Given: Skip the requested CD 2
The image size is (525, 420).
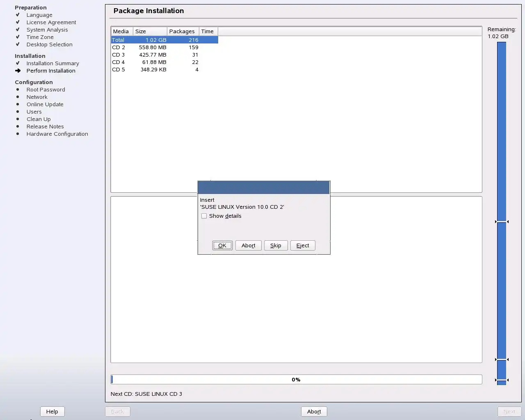Looking at the screenshot, I should (276, 245).
